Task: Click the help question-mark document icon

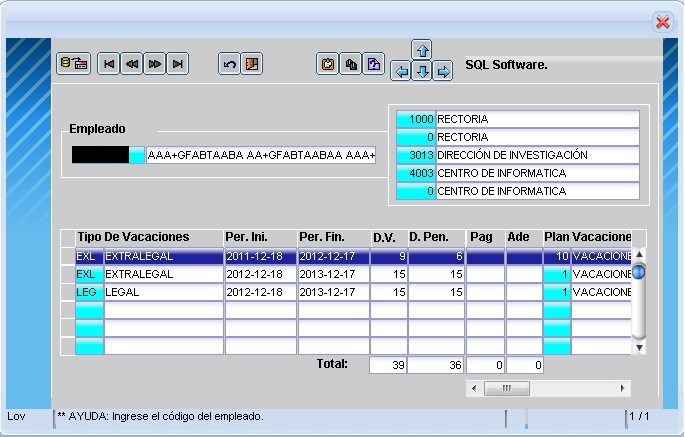Action: click(x=373, y=64)
